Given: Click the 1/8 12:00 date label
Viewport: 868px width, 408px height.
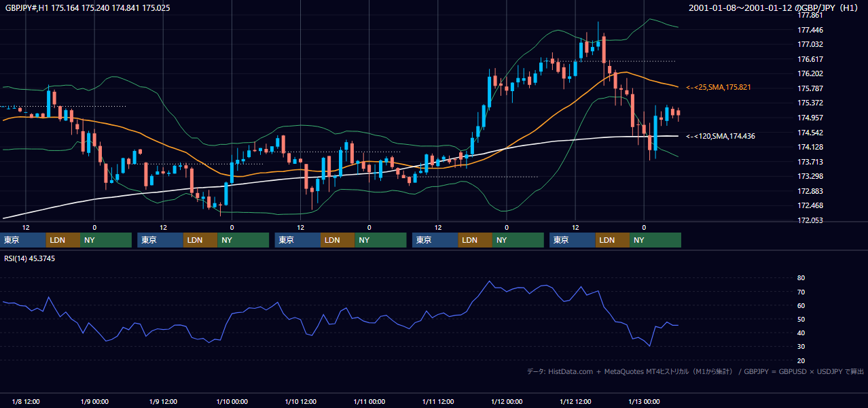Looking at the screenshot, I should tap(26, 401).
